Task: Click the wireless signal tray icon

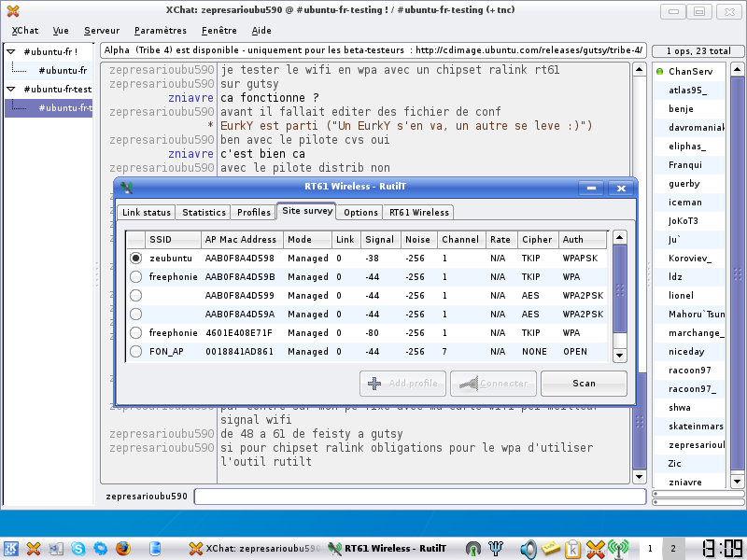Action: pyautogui.click(x=617, y=549)
